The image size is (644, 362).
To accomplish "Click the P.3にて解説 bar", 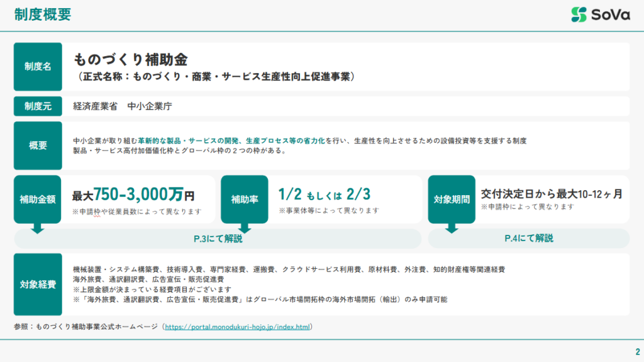I will pos(218,239).
